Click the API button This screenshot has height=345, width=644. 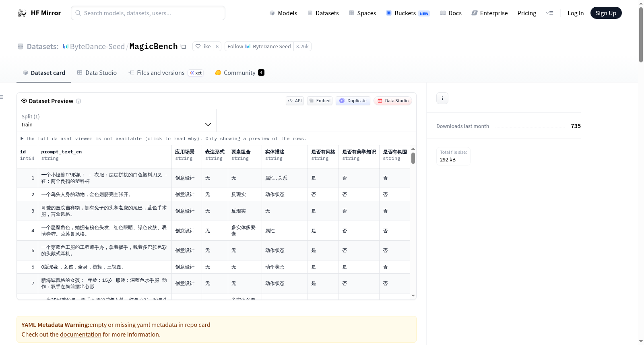click(295, 101)
